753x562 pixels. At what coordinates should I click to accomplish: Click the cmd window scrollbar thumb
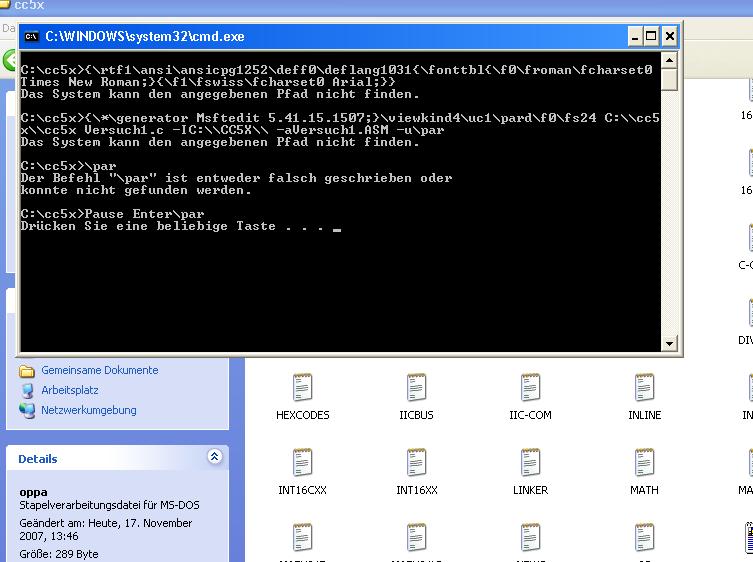click(669, 79)
